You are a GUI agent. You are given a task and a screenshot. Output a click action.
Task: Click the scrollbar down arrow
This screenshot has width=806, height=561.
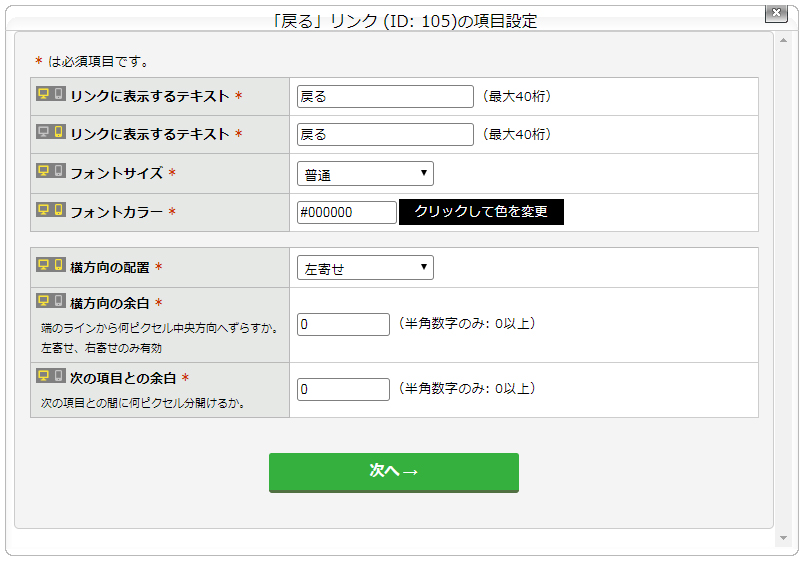(783, 538)
